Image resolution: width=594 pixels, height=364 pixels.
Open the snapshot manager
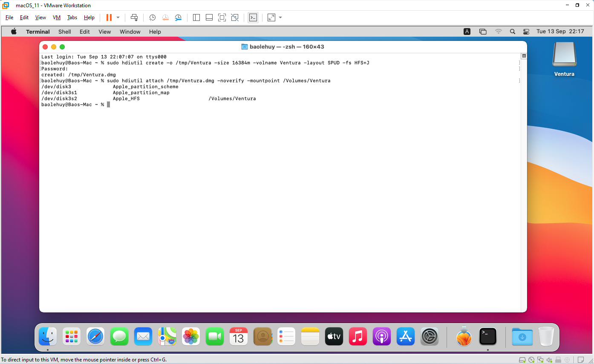178,17
